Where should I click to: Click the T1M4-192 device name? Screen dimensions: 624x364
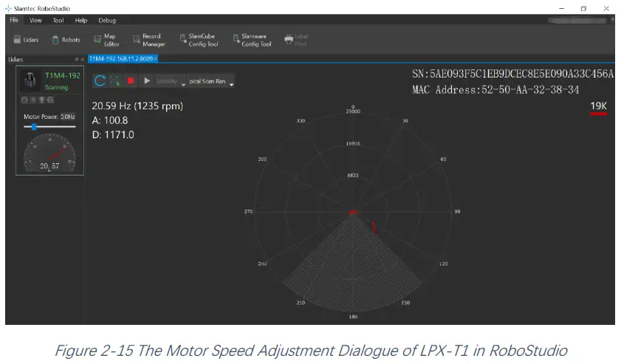63,75
